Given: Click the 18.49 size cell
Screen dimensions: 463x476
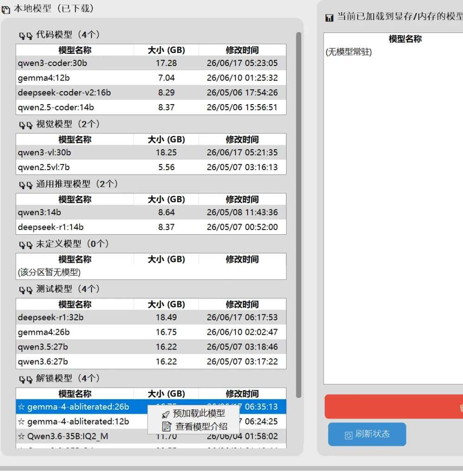Looking at the screenshot, I should (x=166, y=317).
